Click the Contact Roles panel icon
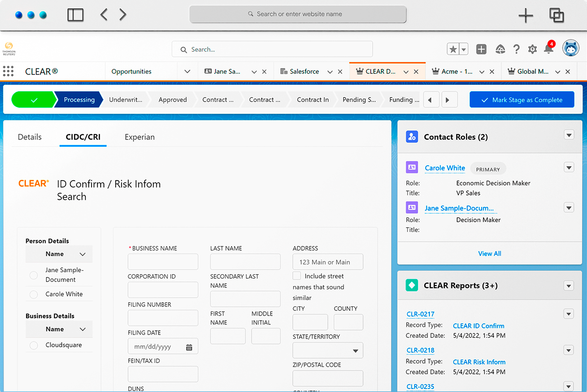Viewport: 587px width, 392px height. pos(412,136)
